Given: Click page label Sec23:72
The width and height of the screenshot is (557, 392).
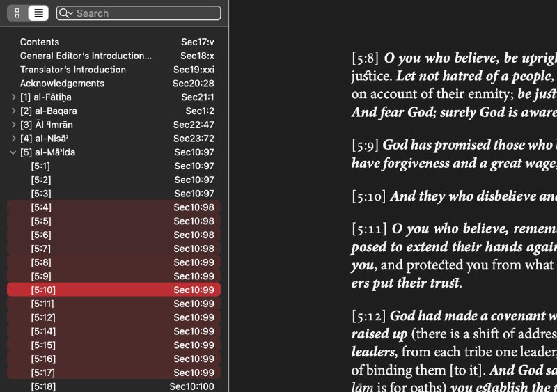Looking at the screenshot, I should (194, 139).
